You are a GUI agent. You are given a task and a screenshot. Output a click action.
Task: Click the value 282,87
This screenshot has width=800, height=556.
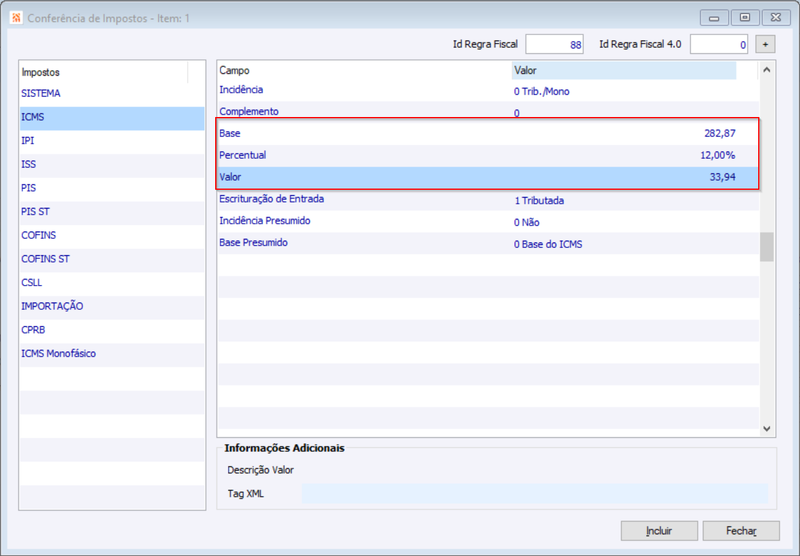click(x=720, y=134)
